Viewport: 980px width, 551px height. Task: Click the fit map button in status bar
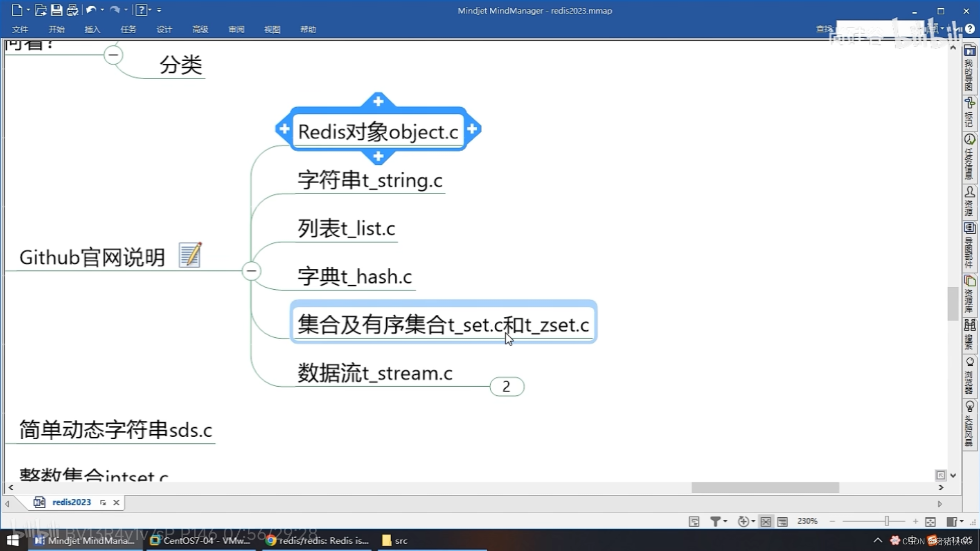930,521
